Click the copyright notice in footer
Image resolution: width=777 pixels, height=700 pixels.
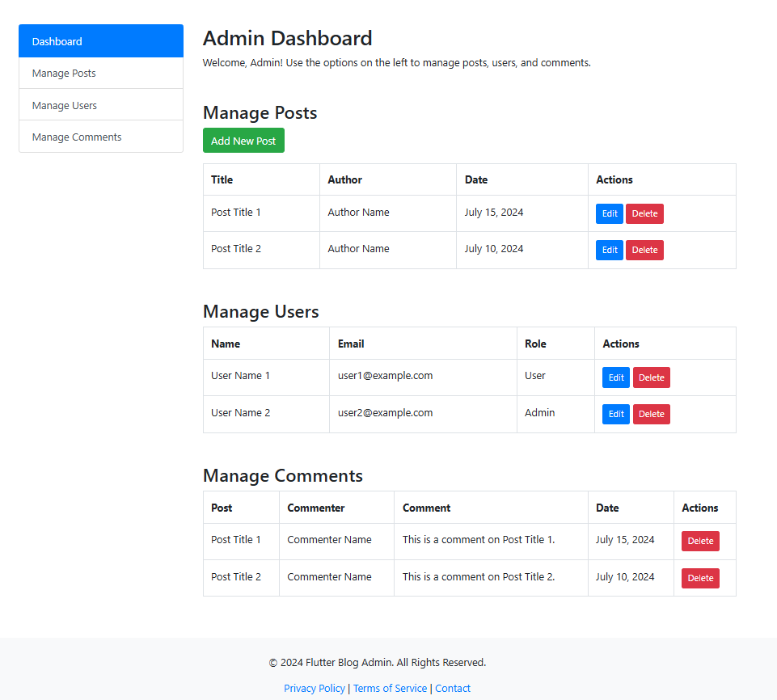tap(377, 662)
